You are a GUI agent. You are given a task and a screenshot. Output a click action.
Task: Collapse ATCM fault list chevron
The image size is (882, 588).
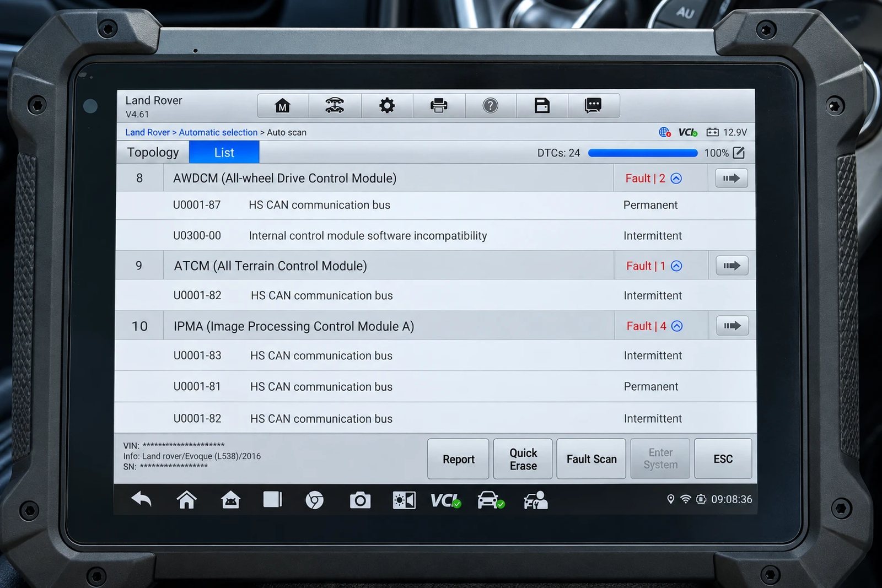[676, 266]
